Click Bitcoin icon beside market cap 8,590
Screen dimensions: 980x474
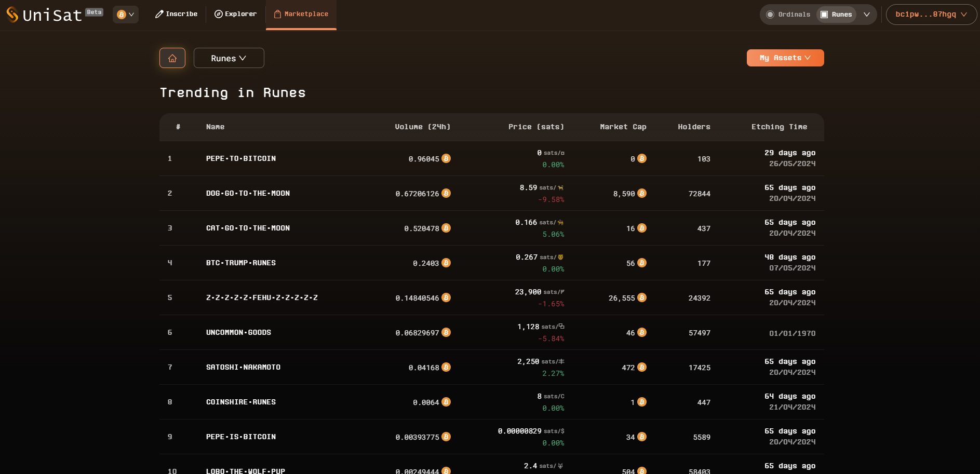point(642,193)
